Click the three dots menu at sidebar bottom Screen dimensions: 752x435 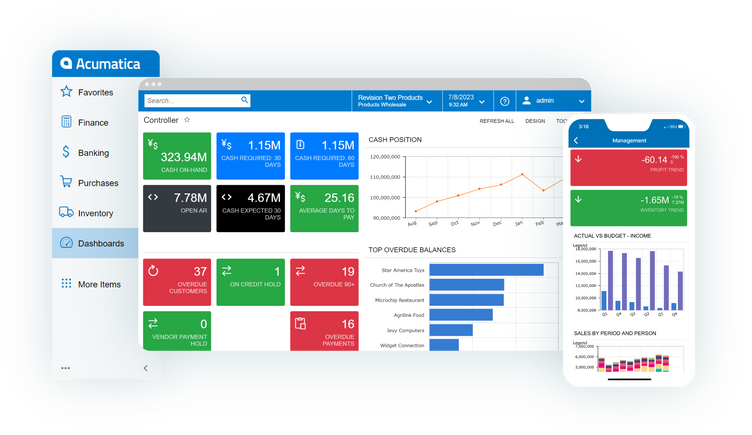tap(66, 368)
